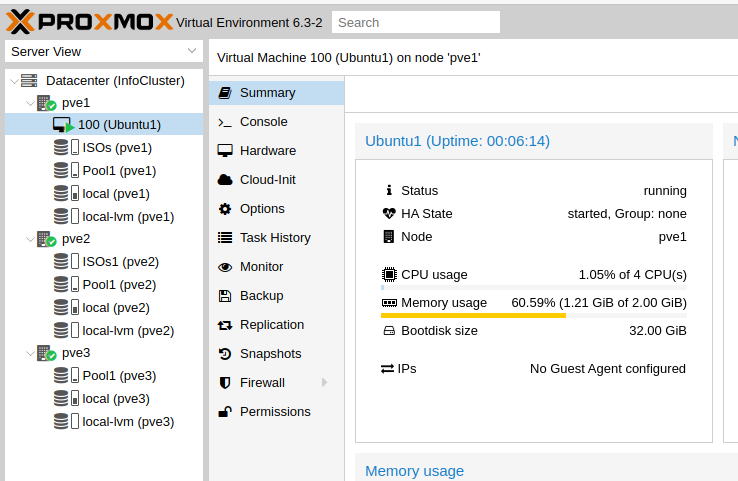Click the local-lvm (pve2) storage icon
Screen dimensions: 738x481
tap(66, 330)
